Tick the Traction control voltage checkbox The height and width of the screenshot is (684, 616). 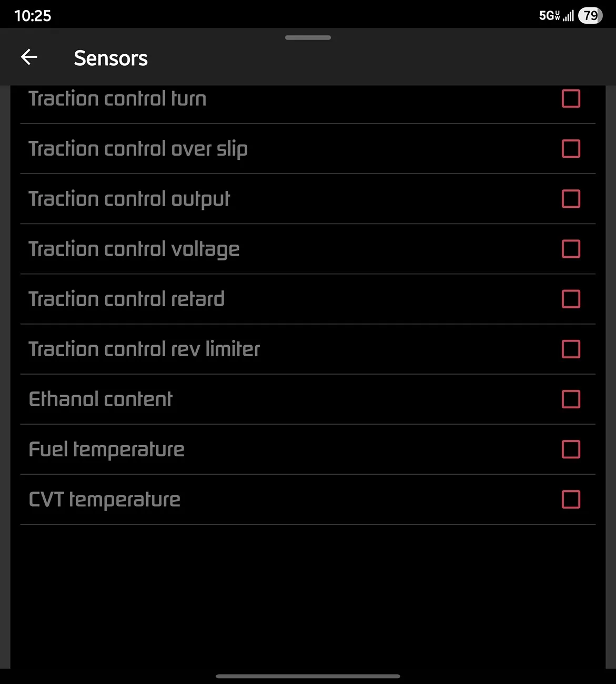tap(571, 249)
